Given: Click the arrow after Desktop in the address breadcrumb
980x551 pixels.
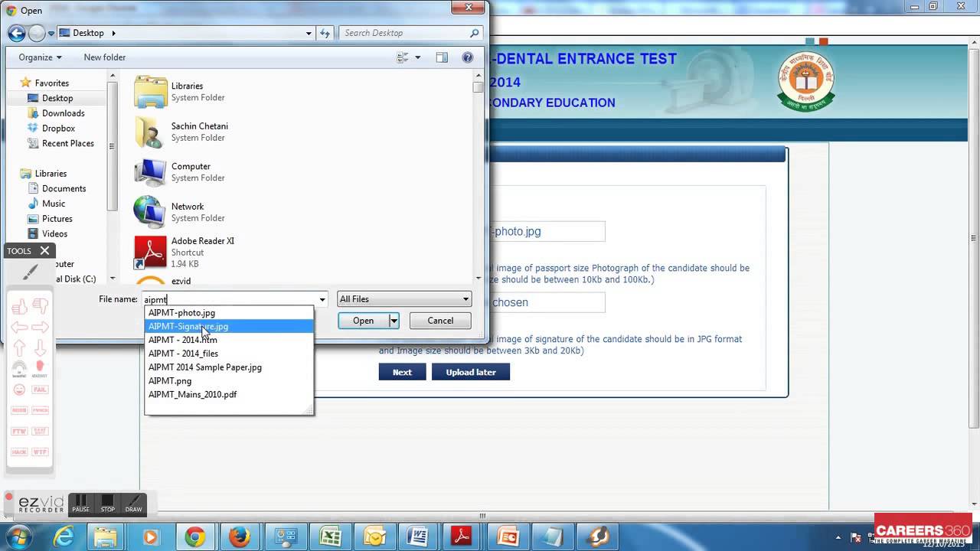Looking at the screenshot, I should pyautogui.click(x=113, y=33).
